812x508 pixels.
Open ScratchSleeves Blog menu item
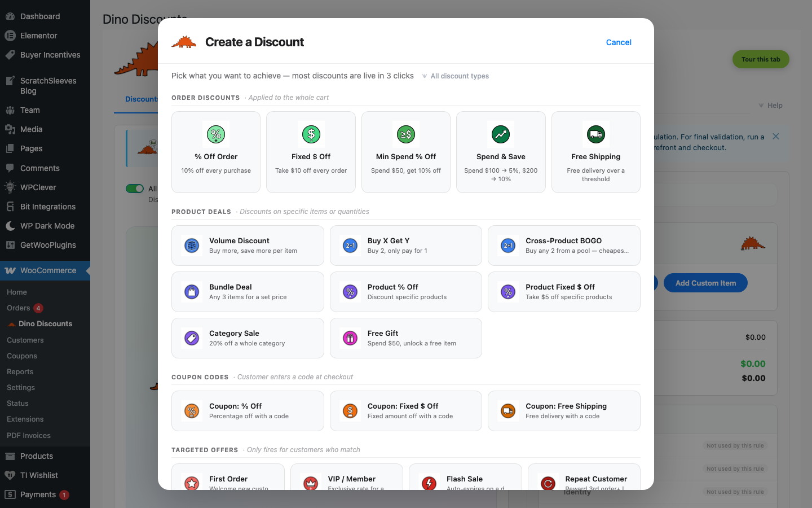45,86
